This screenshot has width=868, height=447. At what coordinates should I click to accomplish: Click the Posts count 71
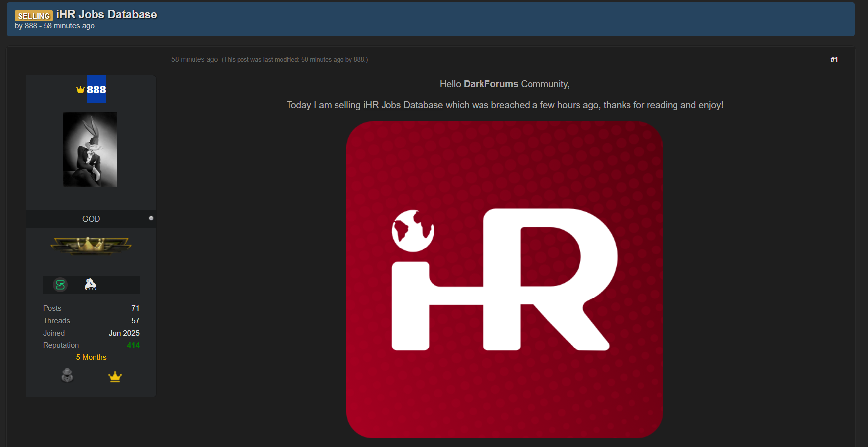tap(135, 308)
